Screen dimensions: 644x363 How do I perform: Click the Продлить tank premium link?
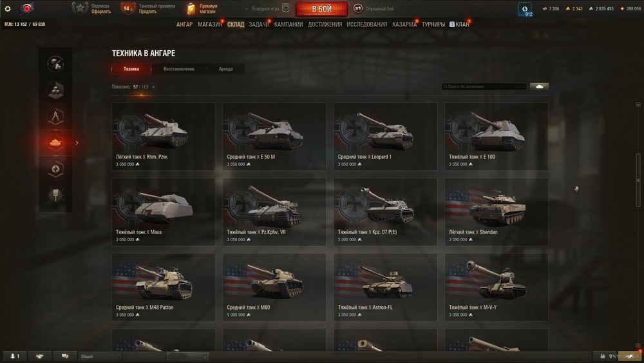[147, 12]
